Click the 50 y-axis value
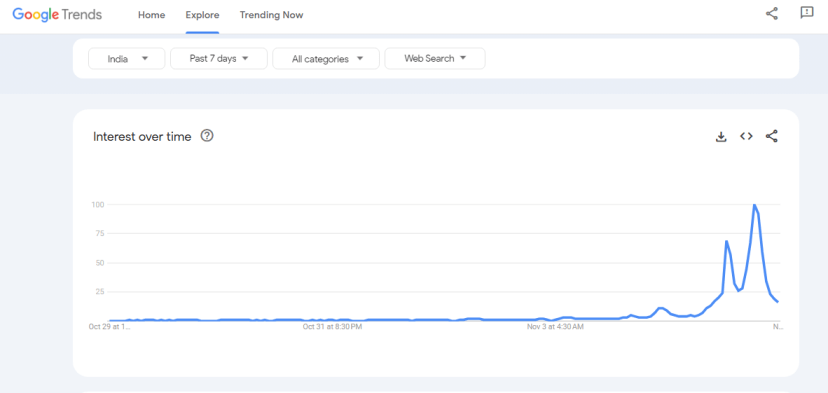828x393 pixels. point(99,263)
